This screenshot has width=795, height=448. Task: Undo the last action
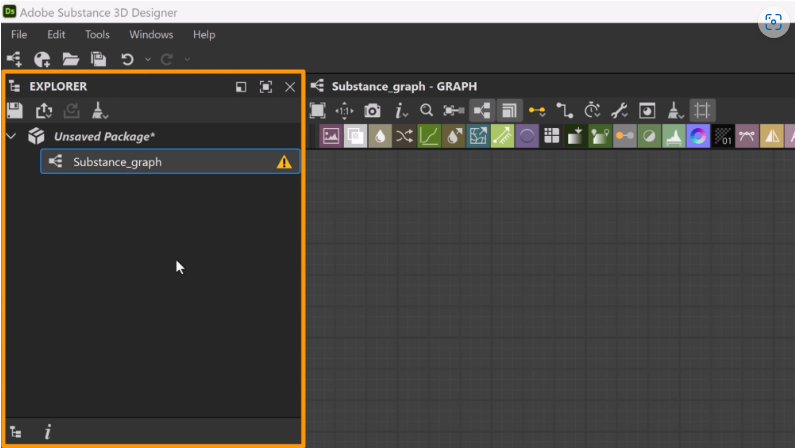(127, 59)
